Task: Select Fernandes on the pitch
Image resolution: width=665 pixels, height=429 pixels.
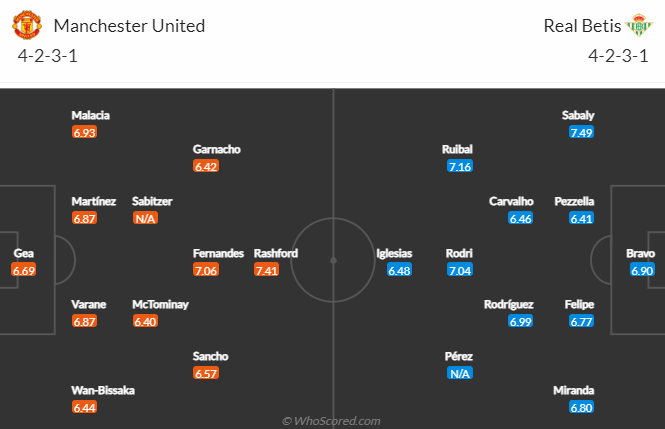Action: [x=219, y=253]
